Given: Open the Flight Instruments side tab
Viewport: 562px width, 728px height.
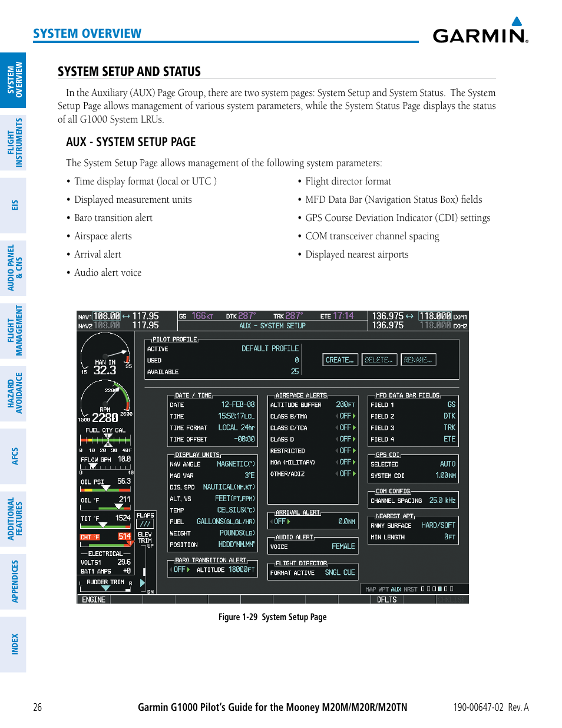Looking at the screenshot, I should 13,143.
